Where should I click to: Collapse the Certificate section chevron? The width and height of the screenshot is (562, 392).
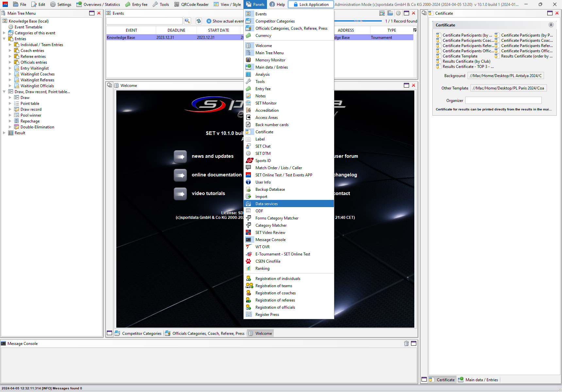[551, 25]
